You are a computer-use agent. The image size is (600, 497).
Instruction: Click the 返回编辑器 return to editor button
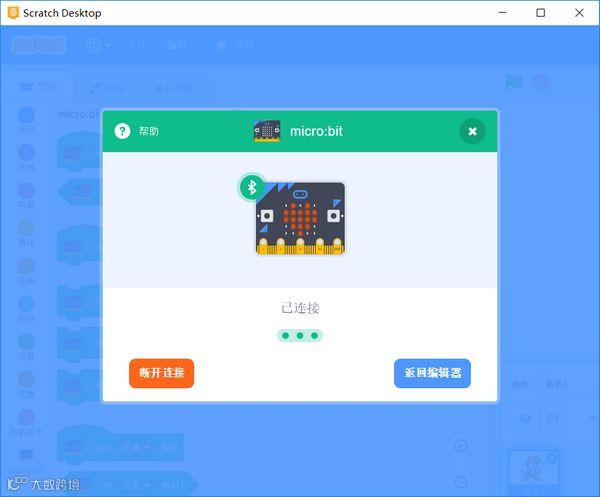pyautogui.click(x=432, y=373)
